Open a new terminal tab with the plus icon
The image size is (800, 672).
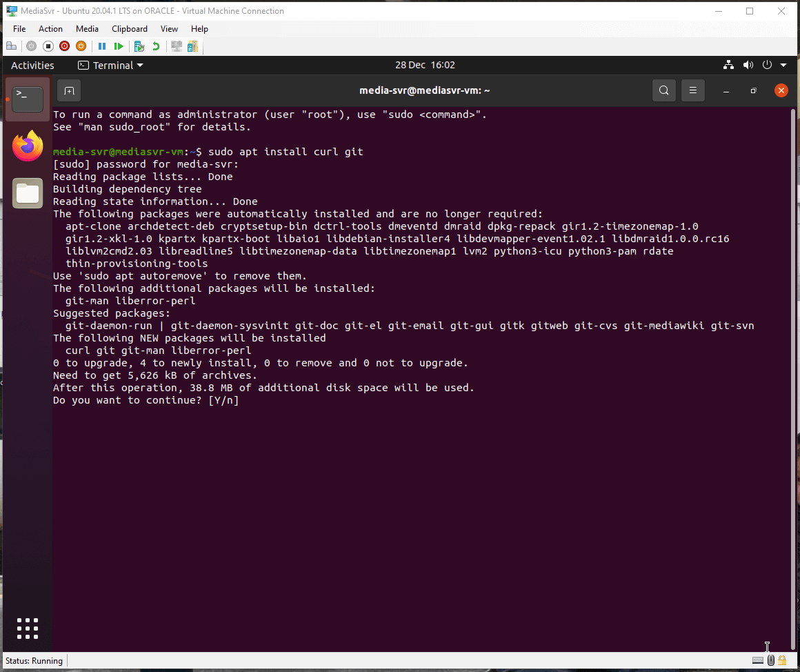pos(69,91)
